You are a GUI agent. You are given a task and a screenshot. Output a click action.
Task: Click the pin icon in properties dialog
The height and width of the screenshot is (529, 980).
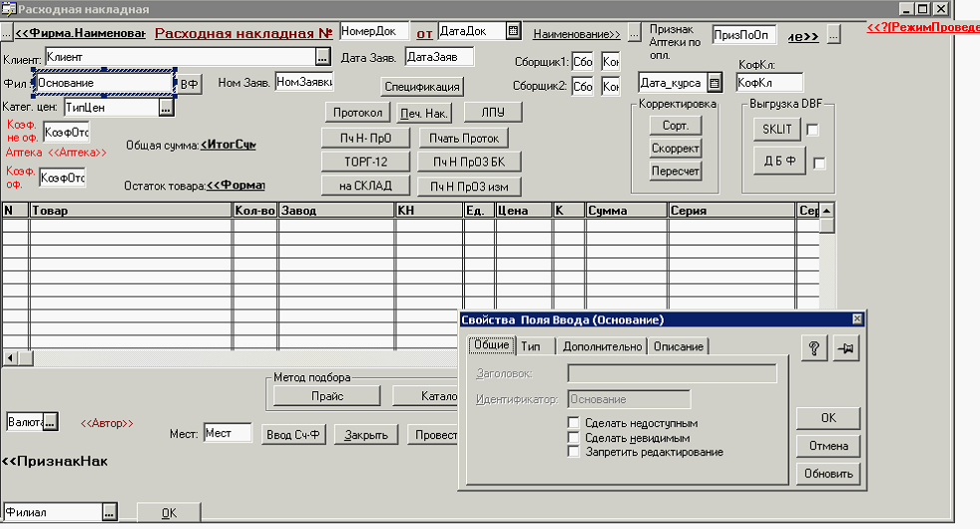tap(846, 348)
